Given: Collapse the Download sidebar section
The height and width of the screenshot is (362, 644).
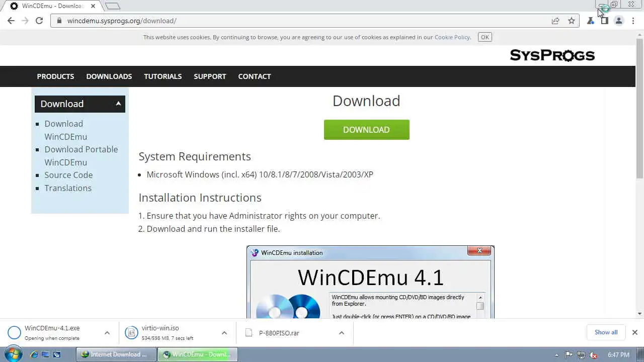Looking at the screenshot, I should point(118,104).
